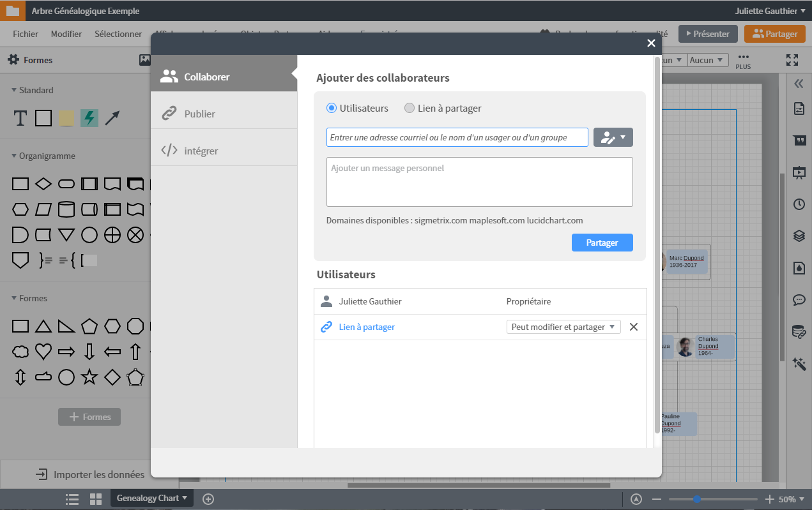Collapse the Organigramme shapes section
Viewport: 812px width, 510px height.
pyautogui.click(x=14, y=156)
